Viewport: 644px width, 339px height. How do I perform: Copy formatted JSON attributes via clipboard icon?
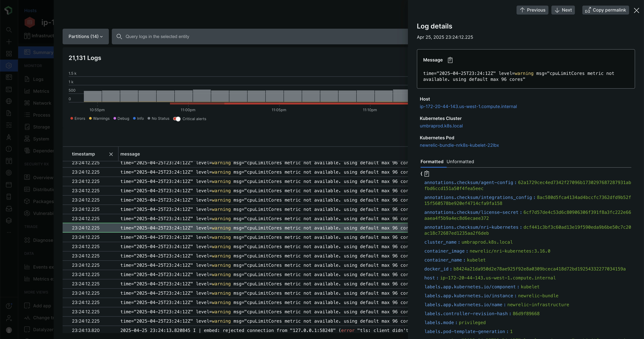click(427, 174)
